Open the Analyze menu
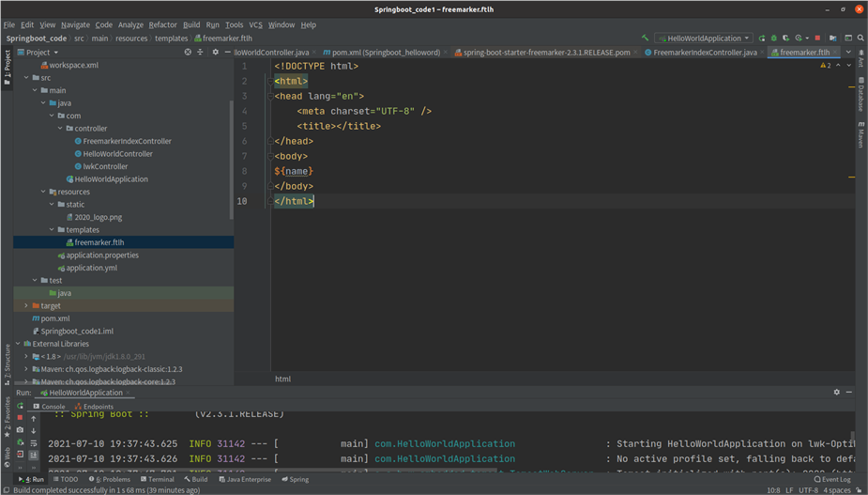The width and height of the screenshot is (868, 495). [x=130, y=25]
